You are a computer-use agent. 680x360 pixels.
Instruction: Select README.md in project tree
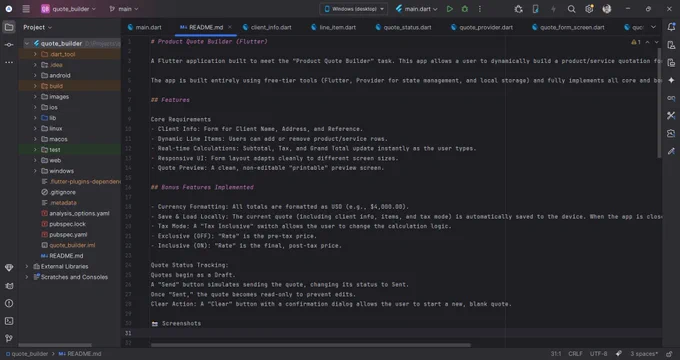point(62,256)
